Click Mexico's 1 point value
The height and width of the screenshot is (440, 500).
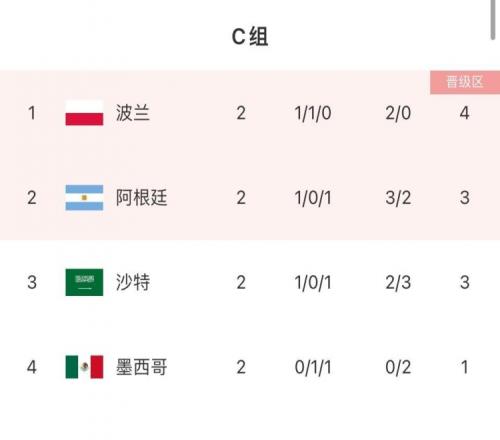click(x=465, y=367)
